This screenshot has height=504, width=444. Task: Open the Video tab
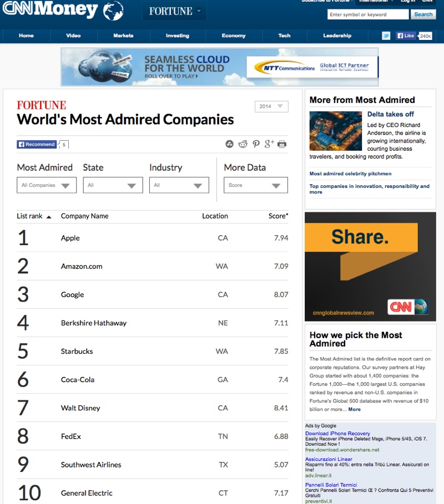(73, 35)
